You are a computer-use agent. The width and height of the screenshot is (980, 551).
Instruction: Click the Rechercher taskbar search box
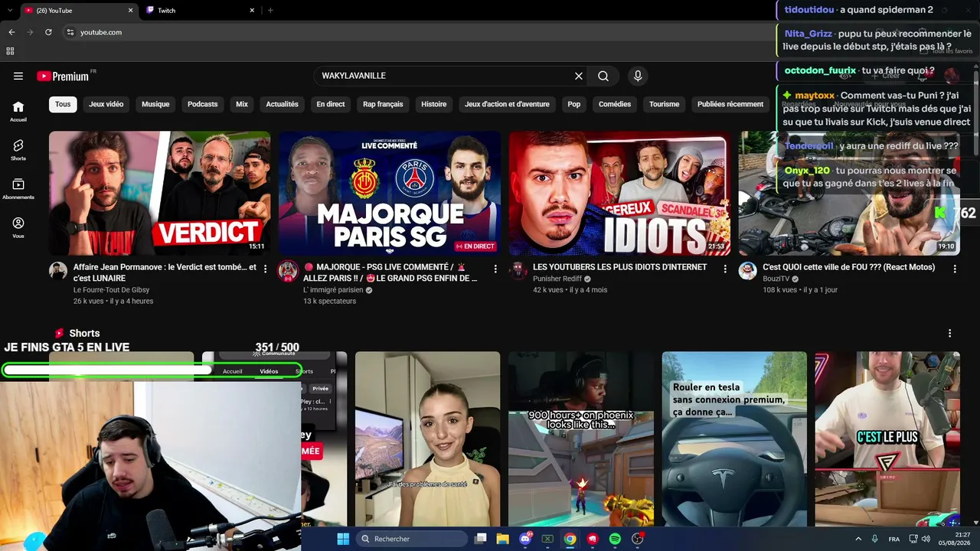pyautogui.click(x=412, y=539)
